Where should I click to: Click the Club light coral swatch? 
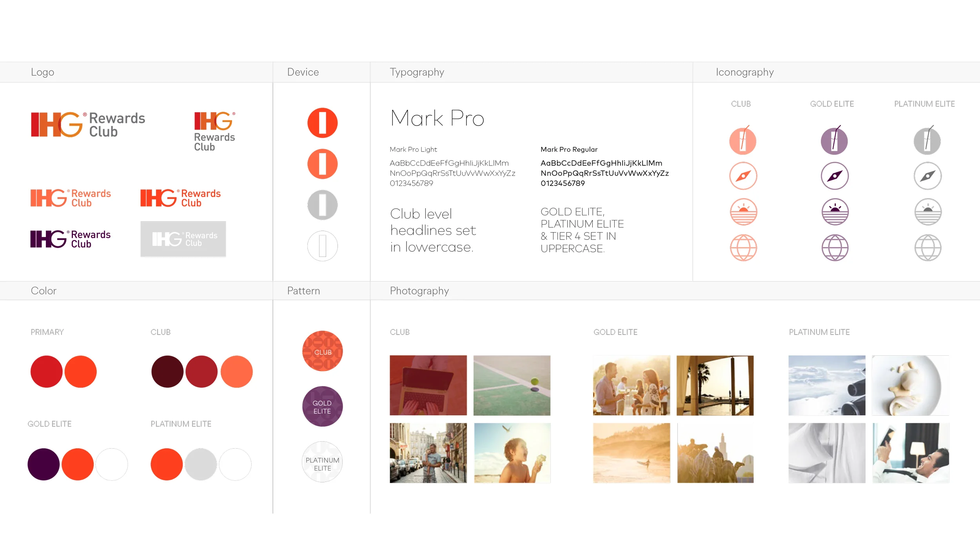click(x=237, y=372)
